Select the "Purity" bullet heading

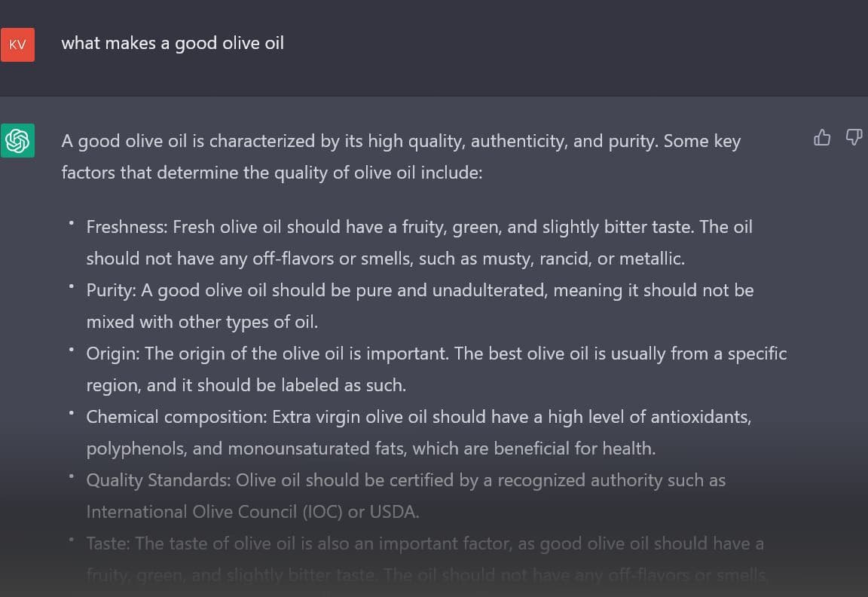click(108, 290)
